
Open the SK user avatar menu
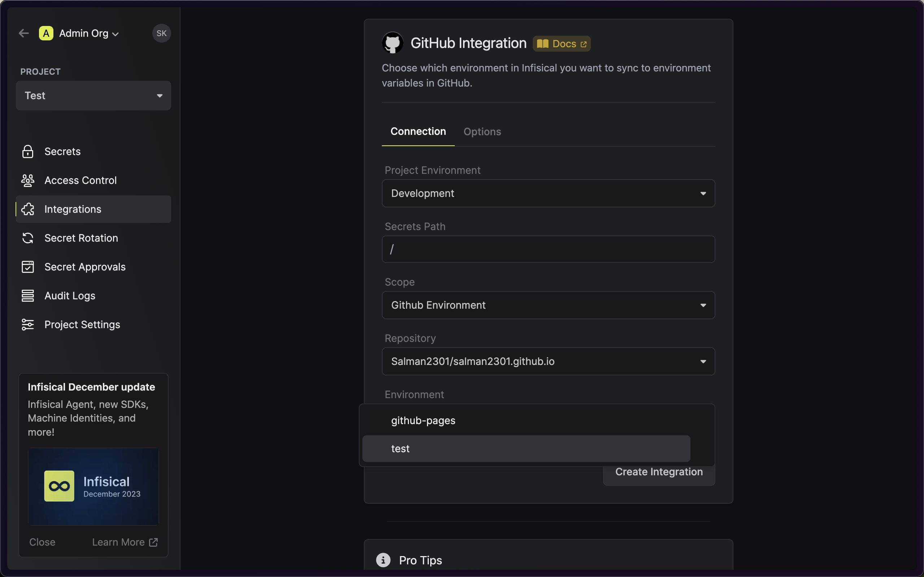[161, 34]
